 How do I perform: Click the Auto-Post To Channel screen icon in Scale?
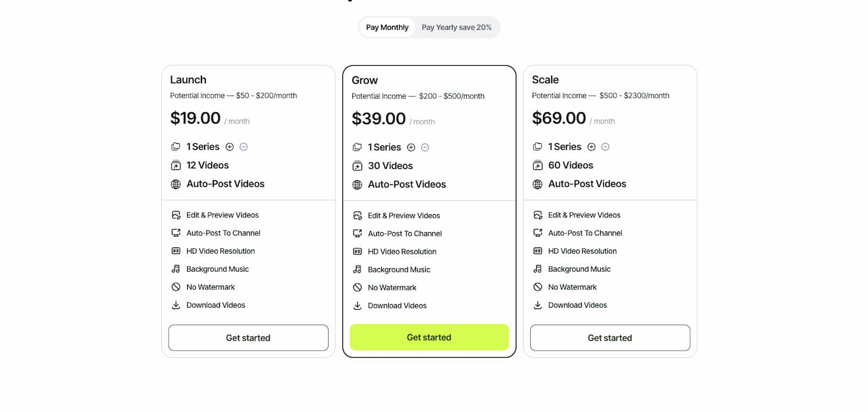click(538, 233)
